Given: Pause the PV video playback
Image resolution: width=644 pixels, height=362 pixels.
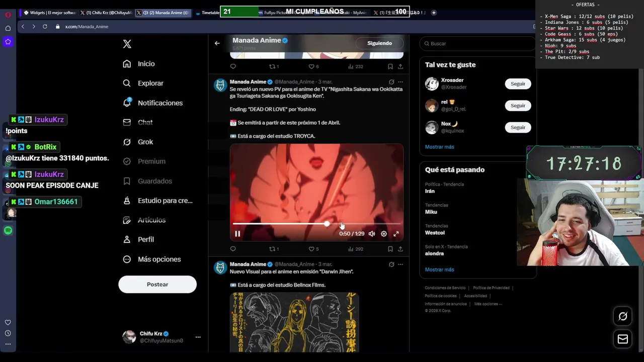Looking at the screenshot, I should (237, 234).
